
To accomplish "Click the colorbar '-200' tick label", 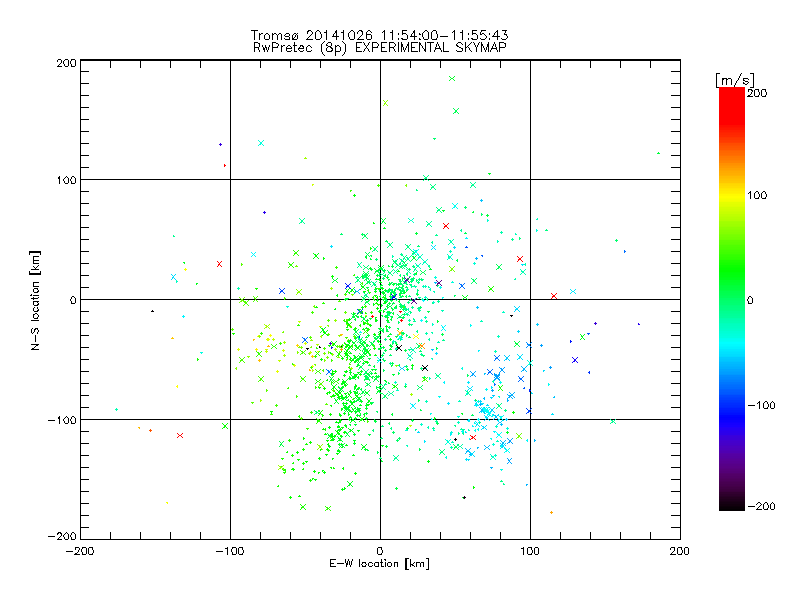I will (x=761, y=506).
